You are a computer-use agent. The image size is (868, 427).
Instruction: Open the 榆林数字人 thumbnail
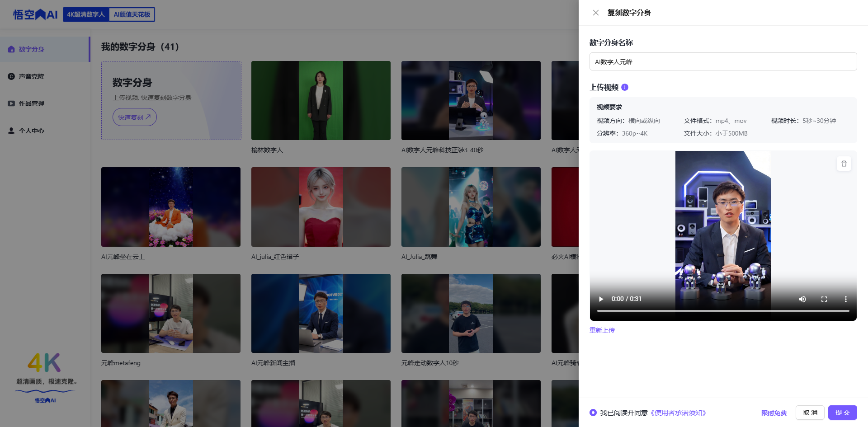pyautogui.click(x=321, y=100)
